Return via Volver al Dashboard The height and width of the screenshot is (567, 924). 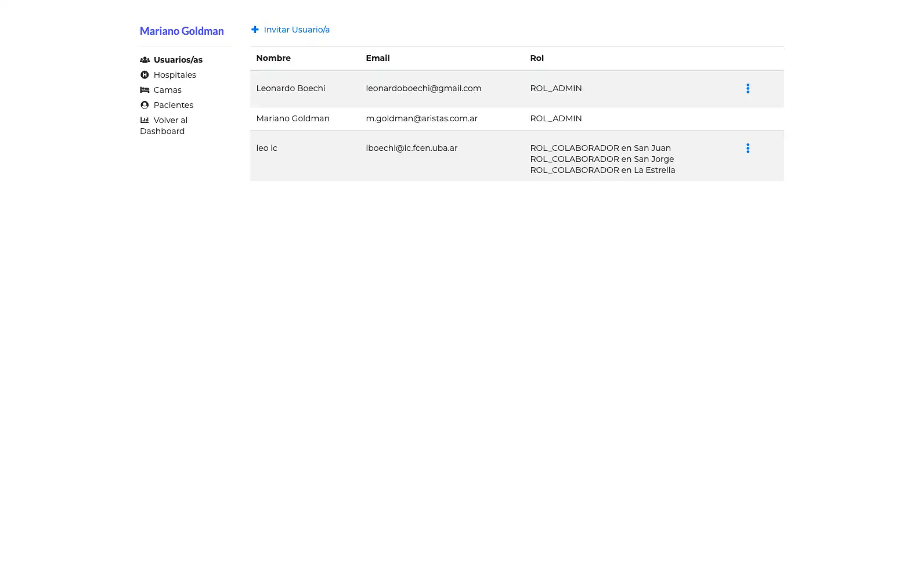pyautogui.click(x=164, y=125)
